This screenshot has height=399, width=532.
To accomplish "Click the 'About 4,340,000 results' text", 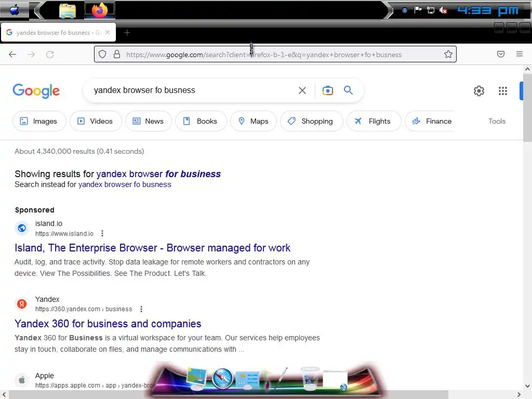I will coord(79,151).
